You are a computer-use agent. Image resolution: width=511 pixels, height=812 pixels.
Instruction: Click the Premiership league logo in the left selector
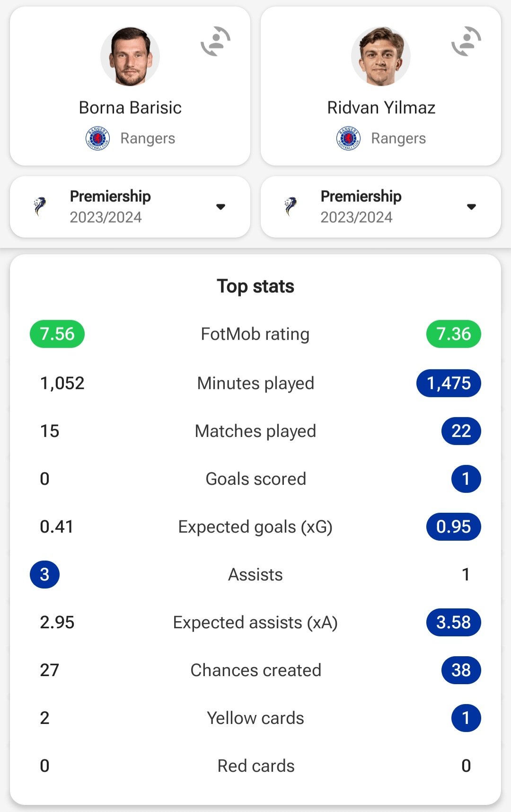pos(40,206)
